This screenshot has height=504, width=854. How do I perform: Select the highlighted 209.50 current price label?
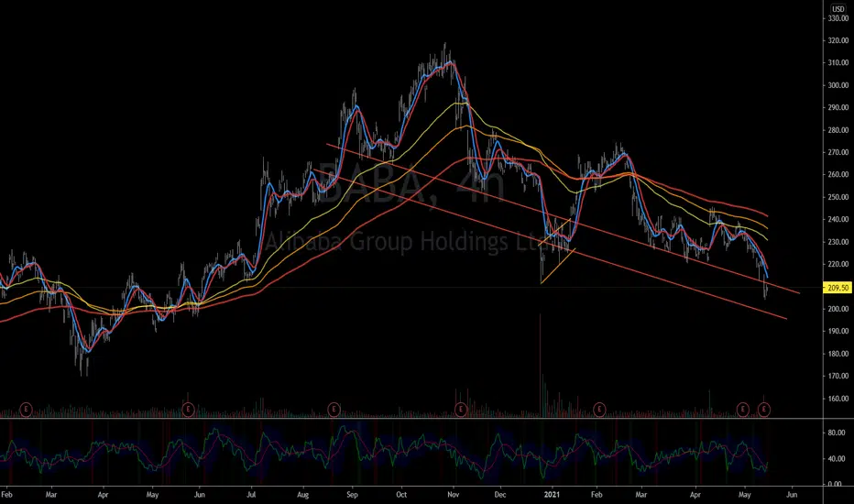[838, 288]
